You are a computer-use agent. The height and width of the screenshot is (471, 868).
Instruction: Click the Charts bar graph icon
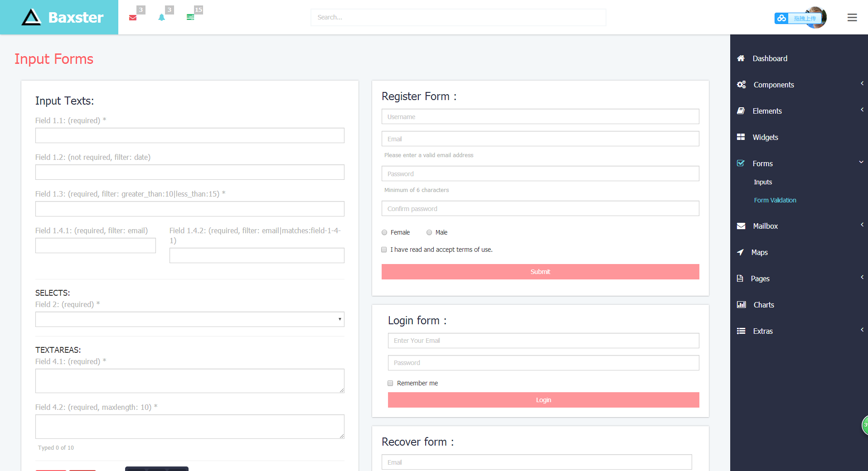tap(742, 305)
